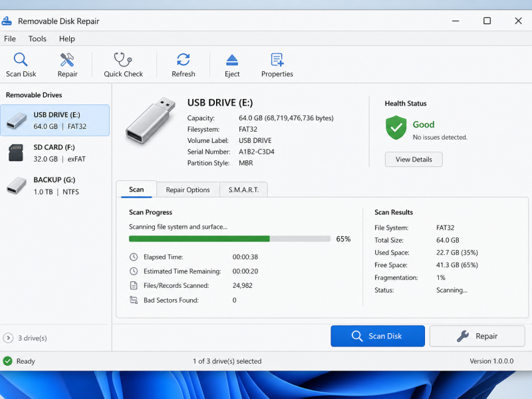Minimize the Removable Disk Repair window
Screen dimensions: 532x399
click(x=456, y=21)
